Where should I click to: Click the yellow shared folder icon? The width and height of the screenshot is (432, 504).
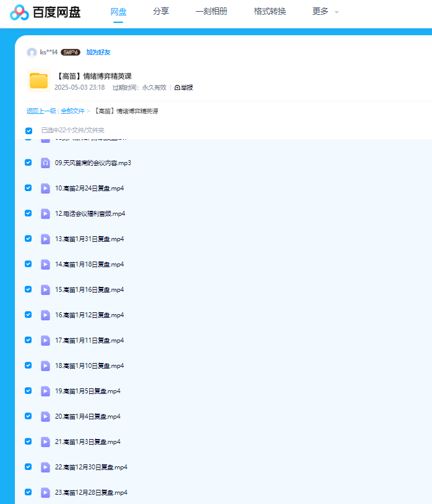[x=38, y=81]
